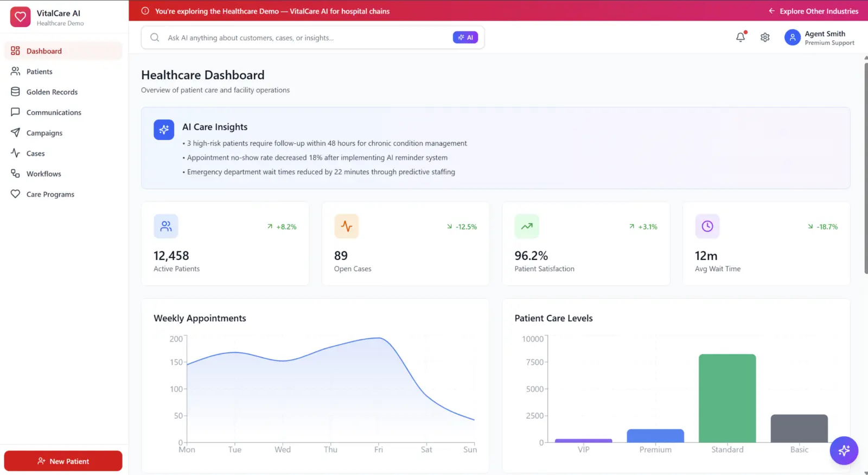Click the New Patient button

tap(63, 461)
